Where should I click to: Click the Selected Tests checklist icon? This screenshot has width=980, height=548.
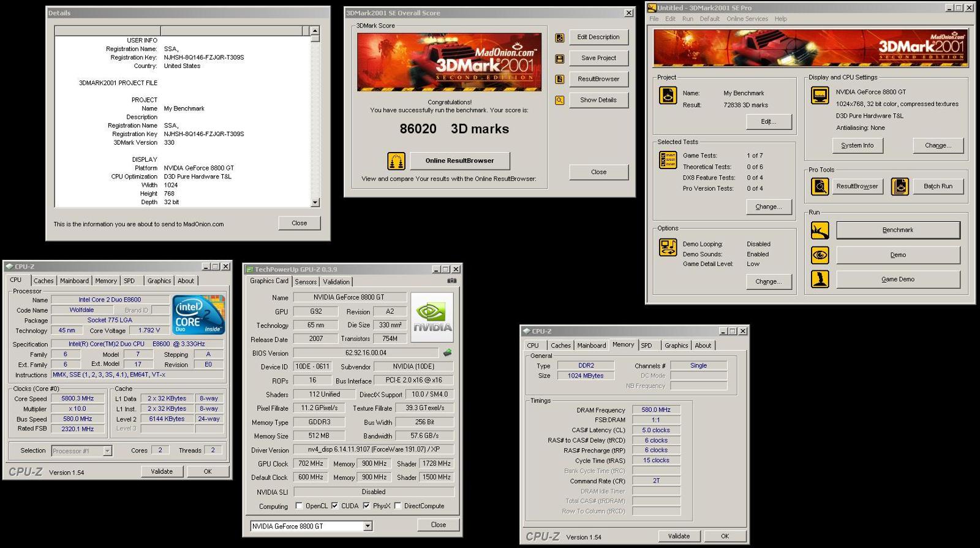tap(668, 160)
